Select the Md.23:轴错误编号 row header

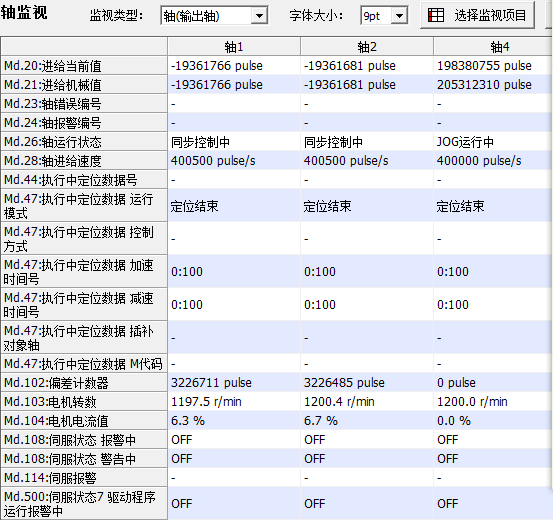click(x=84, y=104)
